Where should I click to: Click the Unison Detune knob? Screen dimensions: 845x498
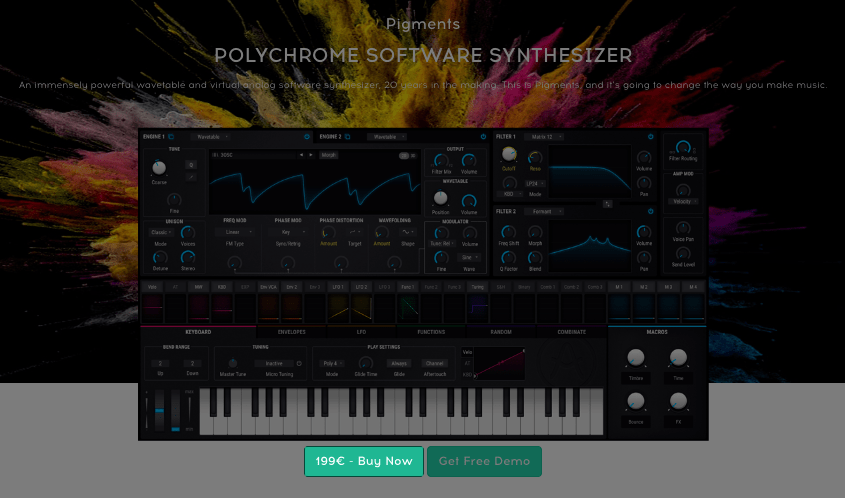click(160, 258)
